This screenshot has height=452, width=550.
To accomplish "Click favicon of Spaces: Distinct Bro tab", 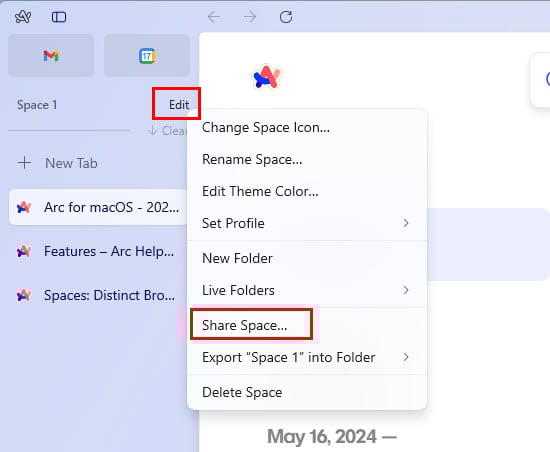I will tap(24, 295).
